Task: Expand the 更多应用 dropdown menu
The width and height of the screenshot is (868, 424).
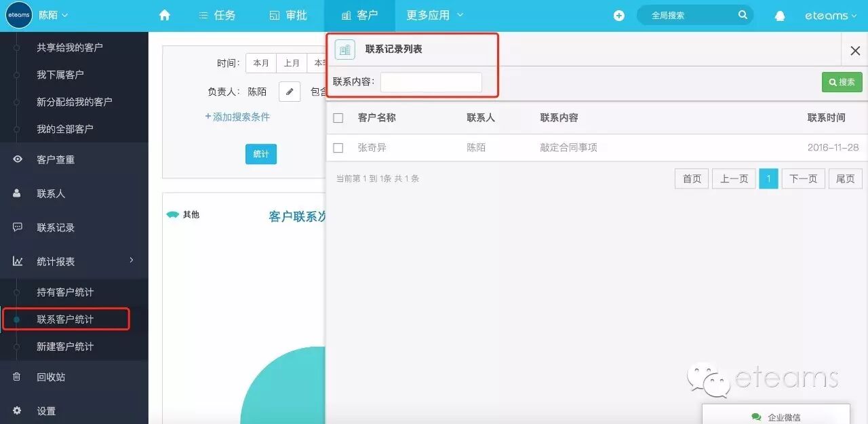Action: [435, 15]
